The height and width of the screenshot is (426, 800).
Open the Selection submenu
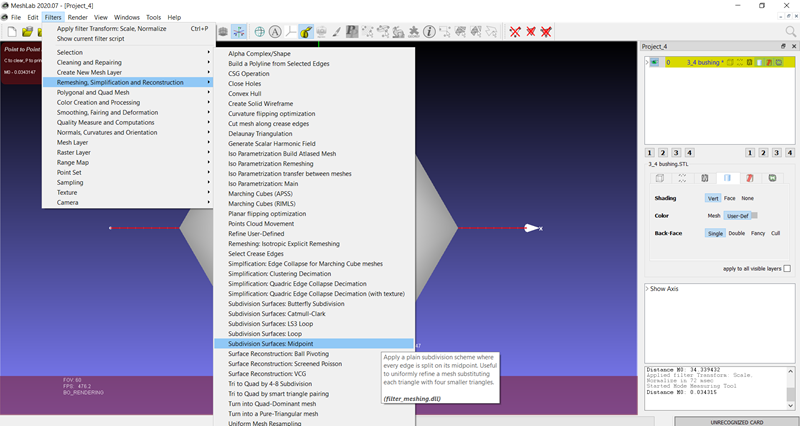(128, 52)
